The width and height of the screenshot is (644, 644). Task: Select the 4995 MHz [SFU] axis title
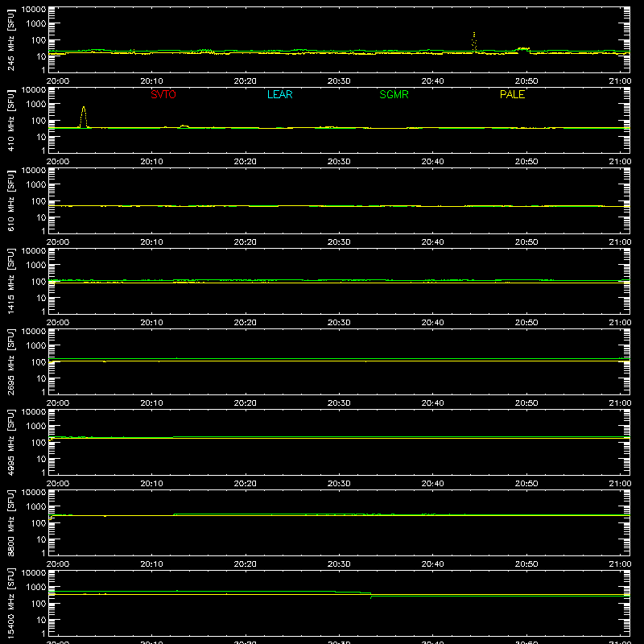click(x=11, y=442)
